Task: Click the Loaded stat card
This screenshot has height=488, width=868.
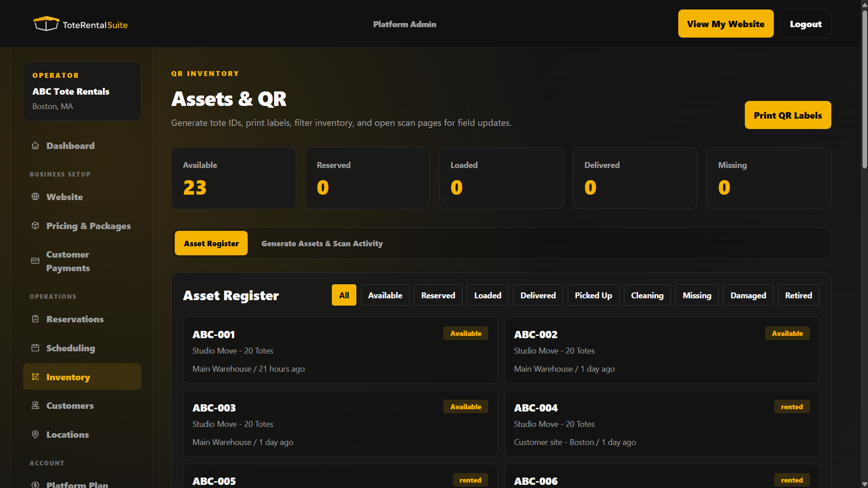Action: (501, 178)
